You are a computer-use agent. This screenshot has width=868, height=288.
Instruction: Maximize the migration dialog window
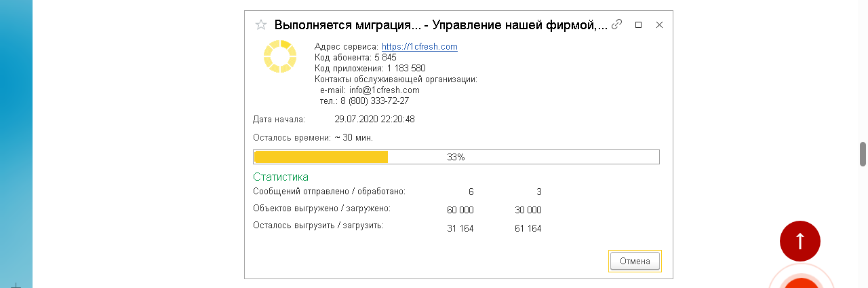[x=638, y=24]
